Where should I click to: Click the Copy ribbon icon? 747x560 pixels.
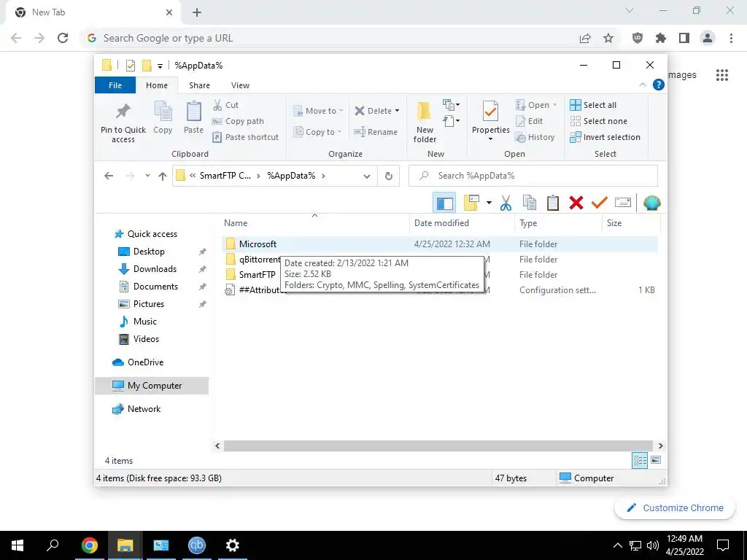click(x=163, y=117)
